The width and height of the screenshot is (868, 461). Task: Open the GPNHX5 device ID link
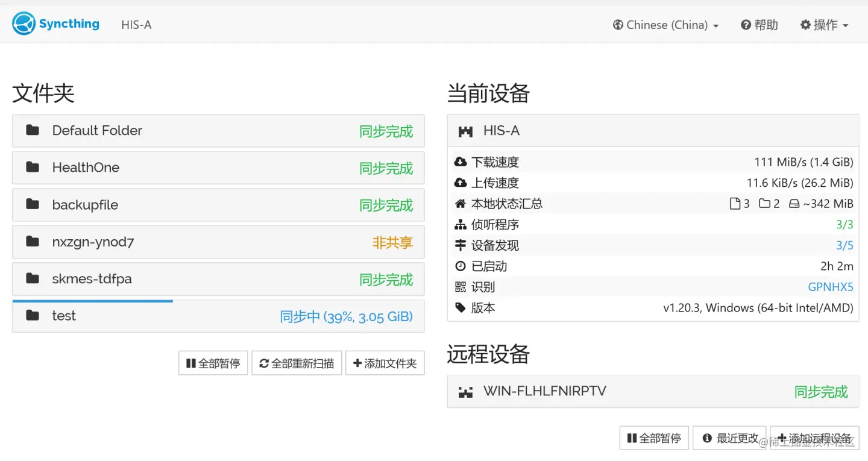click(831, 287)
